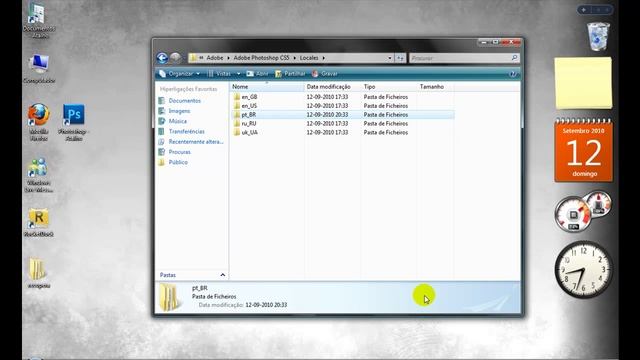Click the CPU meter gadget

point(573,215)
